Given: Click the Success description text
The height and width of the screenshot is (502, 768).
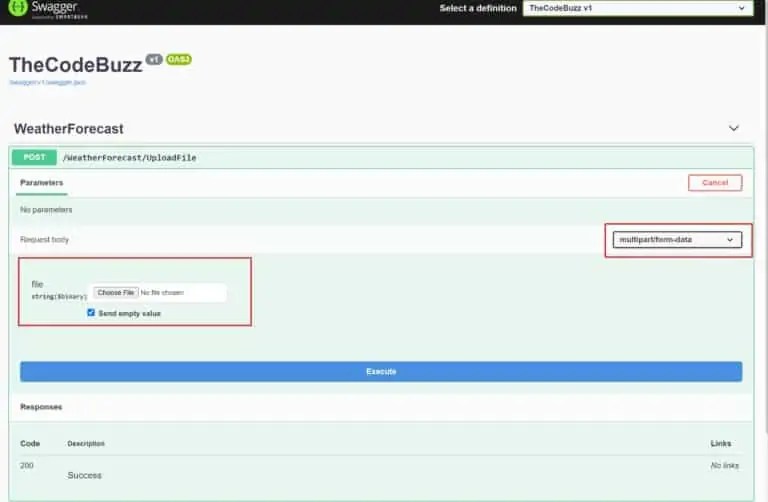Looking at the screenshot, I should tap(85, 475).
